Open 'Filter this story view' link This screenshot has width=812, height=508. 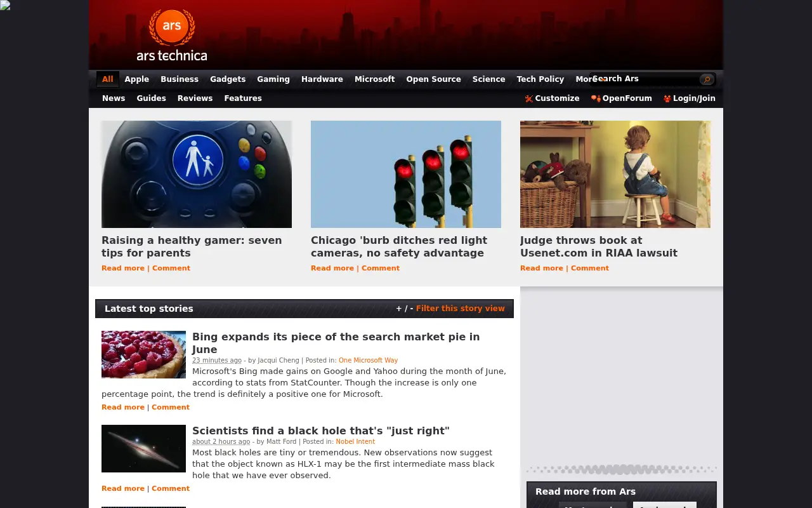coord(461,309)
